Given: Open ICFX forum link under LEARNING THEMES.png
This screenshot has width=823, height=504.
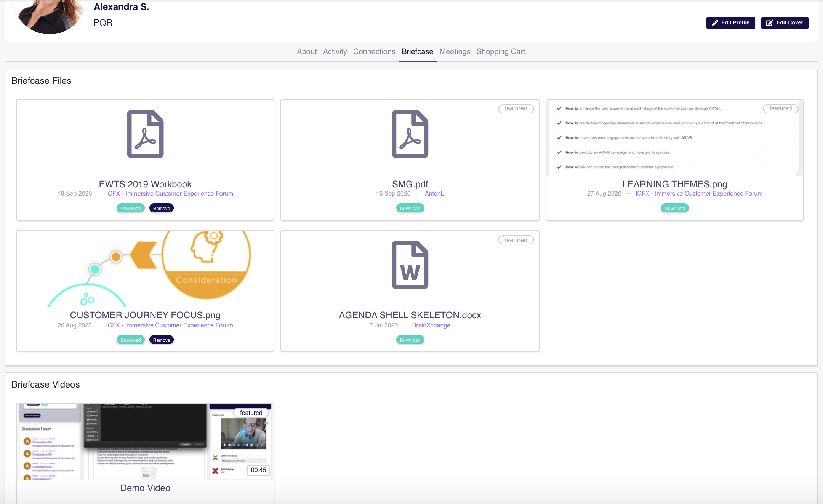Looking at the screenshot, I should 699,194.
